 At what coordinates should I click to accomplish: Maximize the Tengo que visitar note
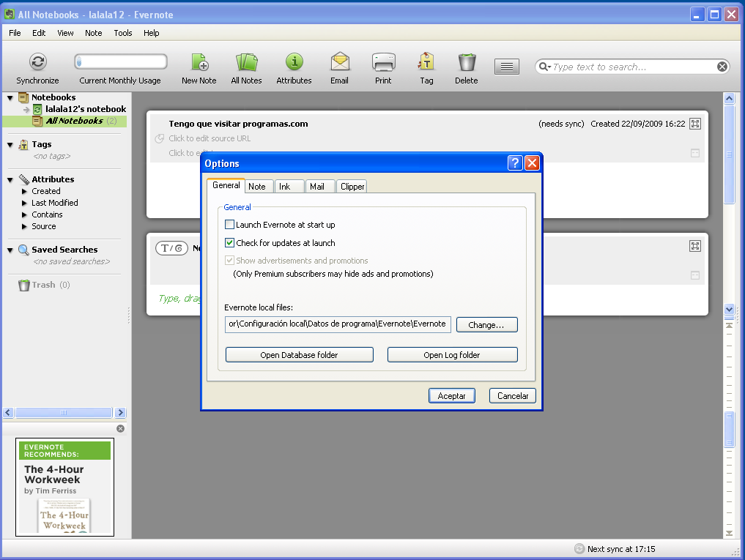695,124
